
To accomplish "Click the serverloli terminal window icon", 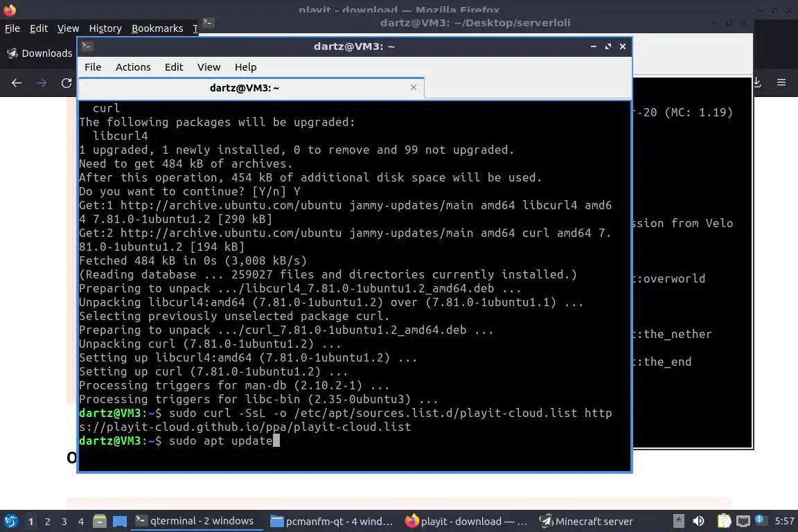I will (208, 22).
